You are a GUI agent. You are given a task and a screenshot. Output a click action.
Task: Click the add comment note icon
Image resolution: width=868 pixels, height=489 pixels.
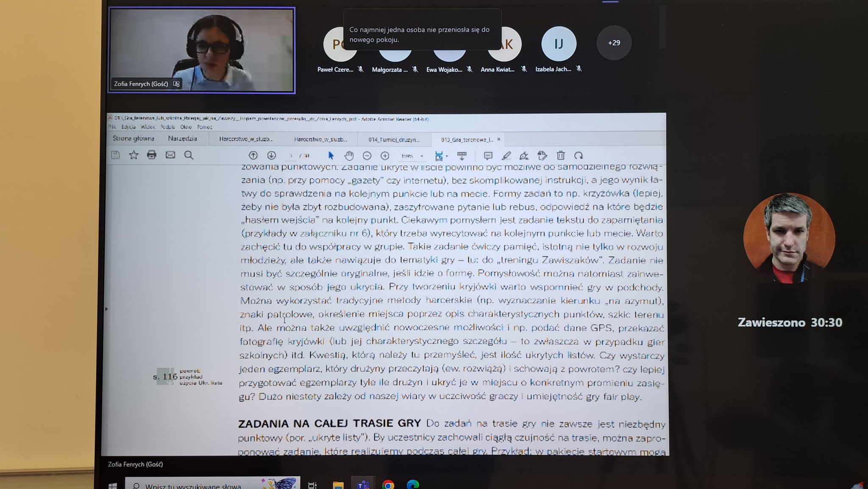tap(488, 156)
